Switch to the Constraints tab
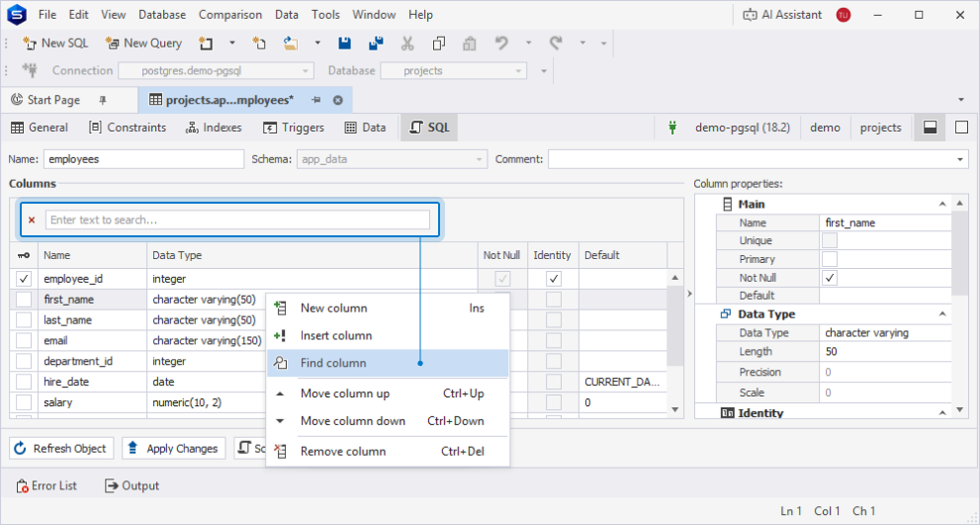 [128, 128]
